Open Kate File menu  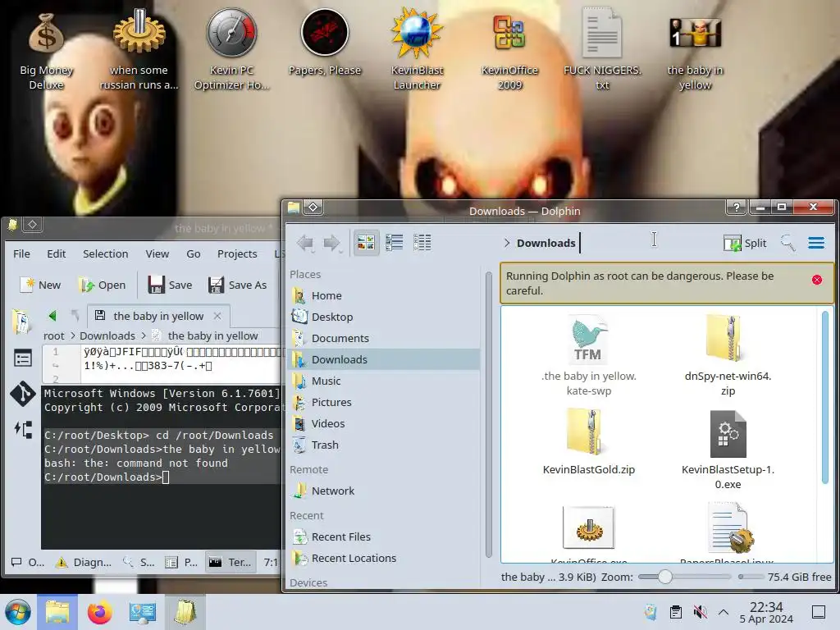pyautogui.click(x=21, y=254)
